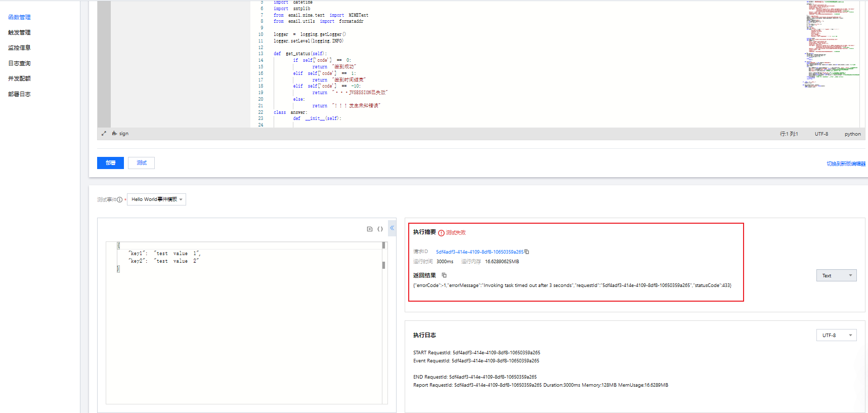Click the sign file name label
This screenshot has height=413, width=868.
[124, 134]
